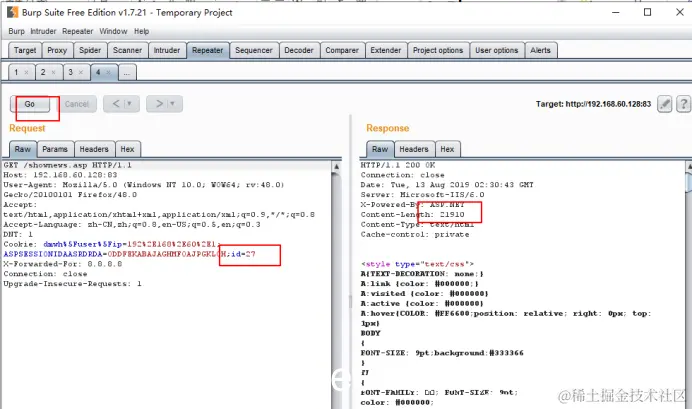Switch to the Decoder tab
692x409 pixels.
(299, 50)
